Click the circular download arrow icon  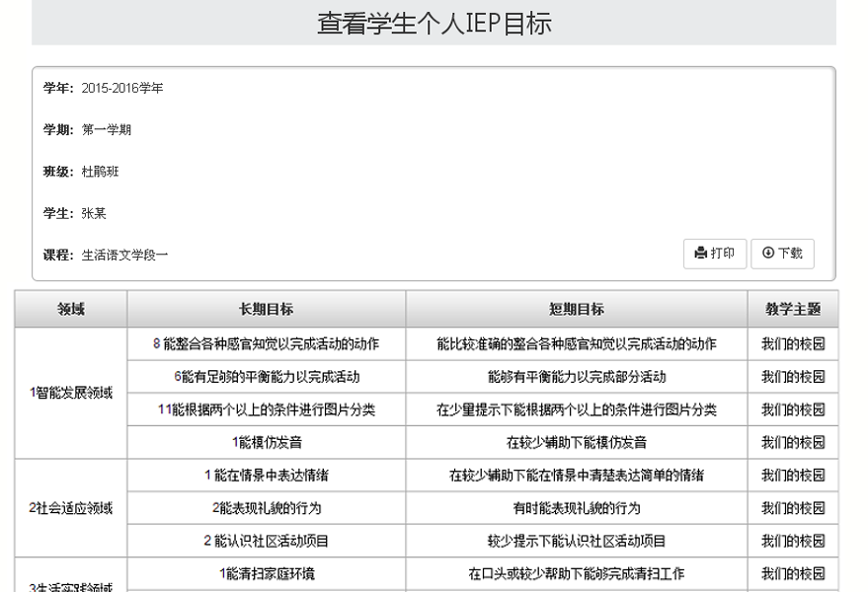(770, 254)
